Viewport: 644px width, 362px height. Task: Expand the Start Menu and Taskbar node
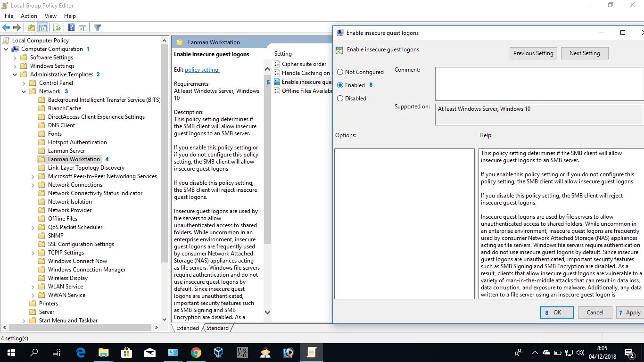pos(24,321)
